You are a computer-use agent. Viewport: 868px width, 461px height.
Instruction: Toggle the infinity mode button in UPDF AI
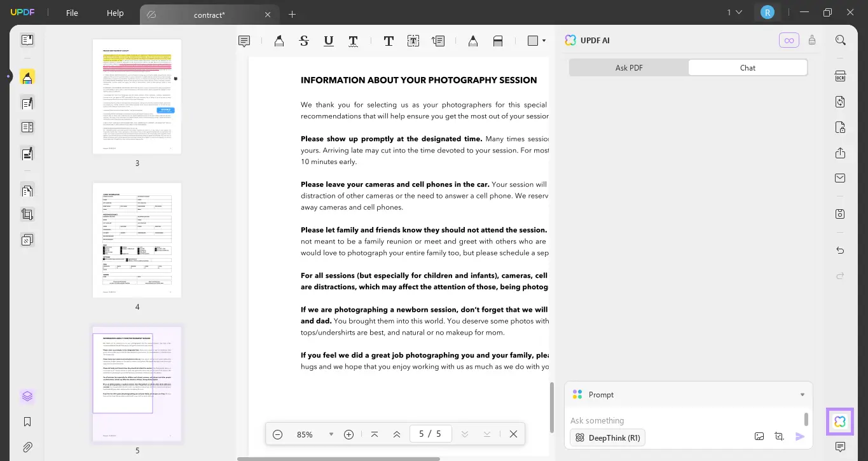click(x=789, y=40)
